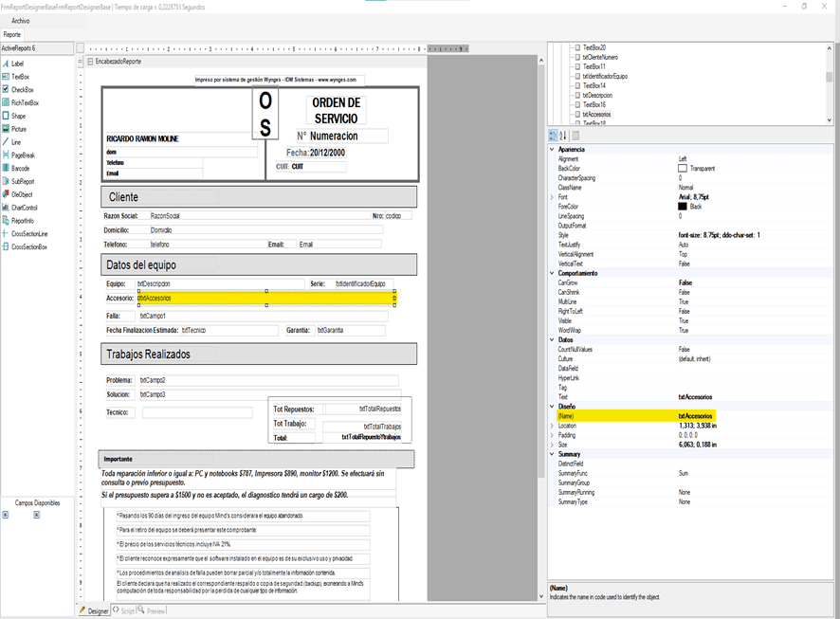The height and width of the screenshot is (619, 840).
Task: Select the Picture control tool
Action: 19,129
